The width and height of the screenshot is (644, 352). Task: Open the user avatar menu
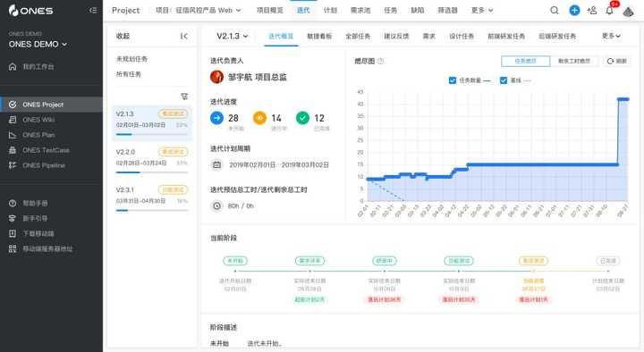point(629,11)
